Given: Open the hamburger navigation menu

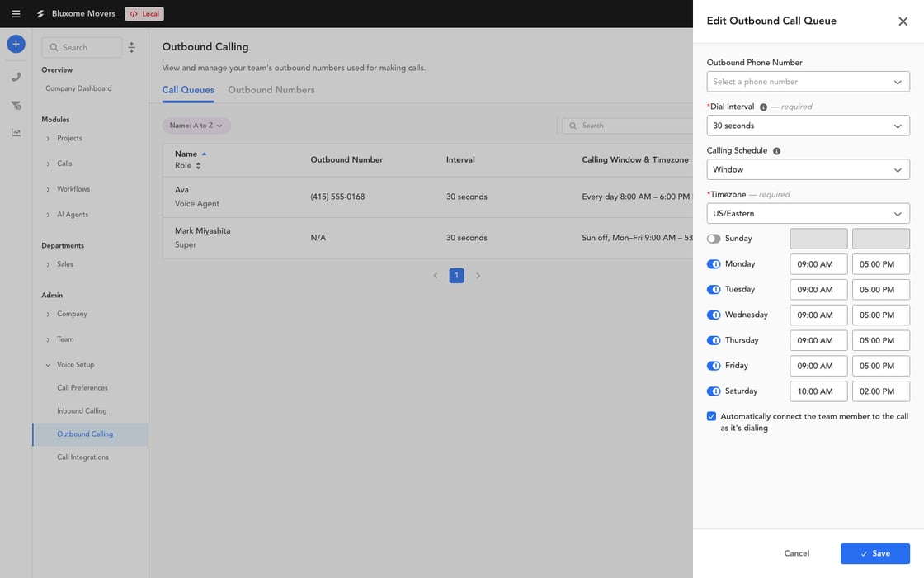Looking at the screenshot, I should 16,13.
